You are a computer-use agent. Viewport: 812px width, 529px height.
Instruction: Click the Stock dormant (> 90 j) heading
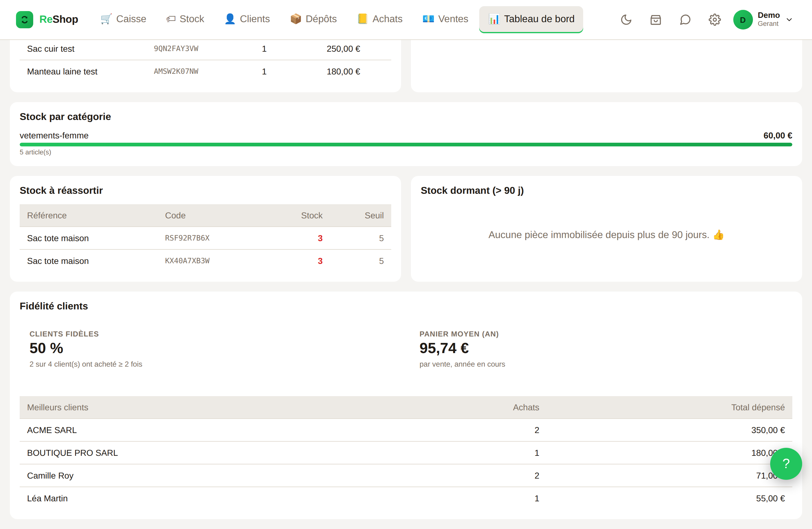pos(472,191)
